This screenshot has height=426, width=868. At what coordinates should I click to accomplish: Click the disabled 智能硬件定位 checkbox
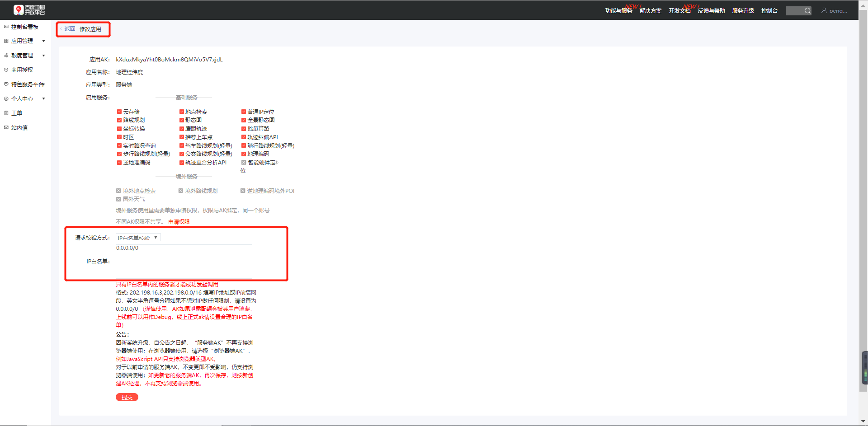[244, 163]
